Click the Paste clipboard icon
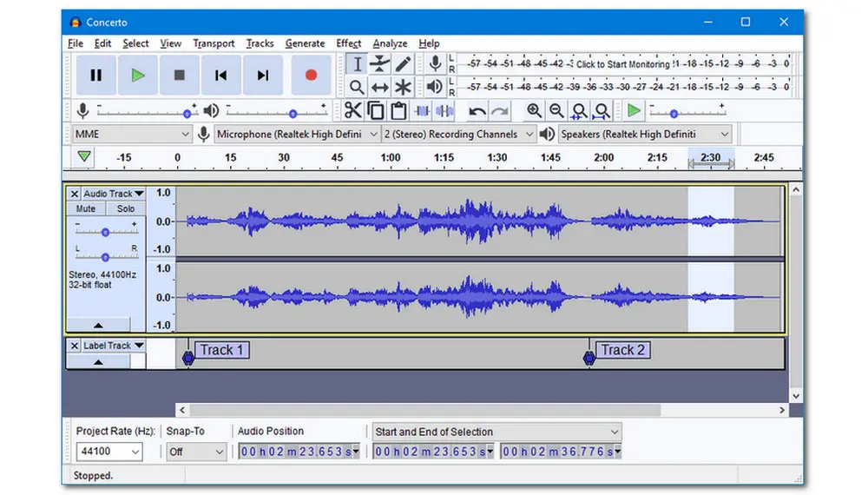The height and width of the screenshot is (495, 868). 398,110
